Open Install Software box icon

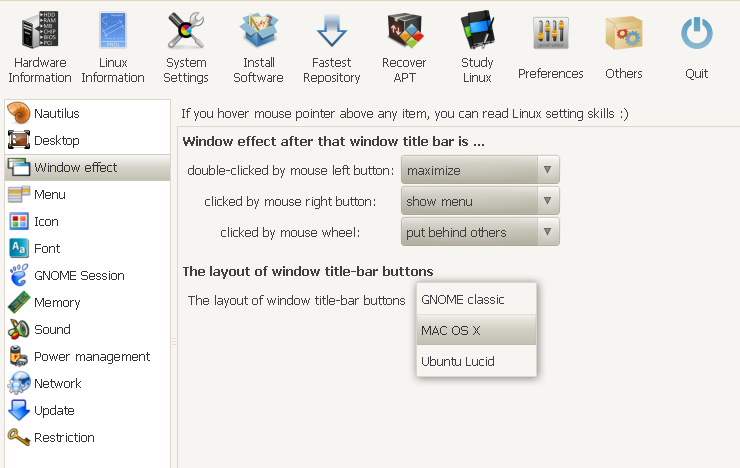click(259, 30)
